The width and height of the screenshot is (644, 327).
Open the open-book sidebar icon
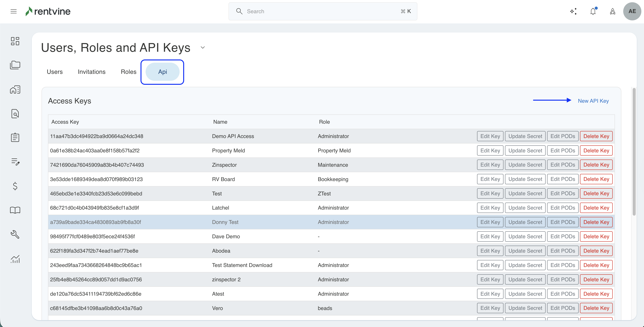pyautogui.click(x=15, y=210)
